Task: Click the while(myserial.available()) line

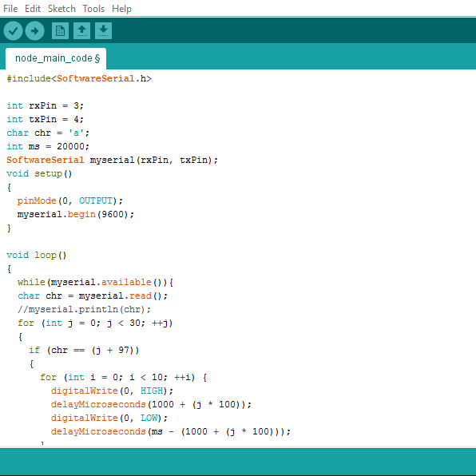Action: 95,282
